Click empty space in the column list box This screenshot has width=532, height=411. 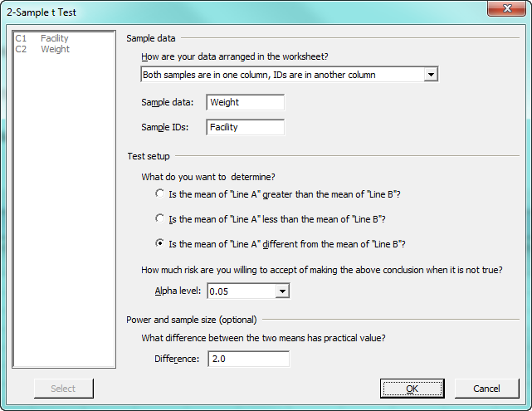(x=63, y=208)
